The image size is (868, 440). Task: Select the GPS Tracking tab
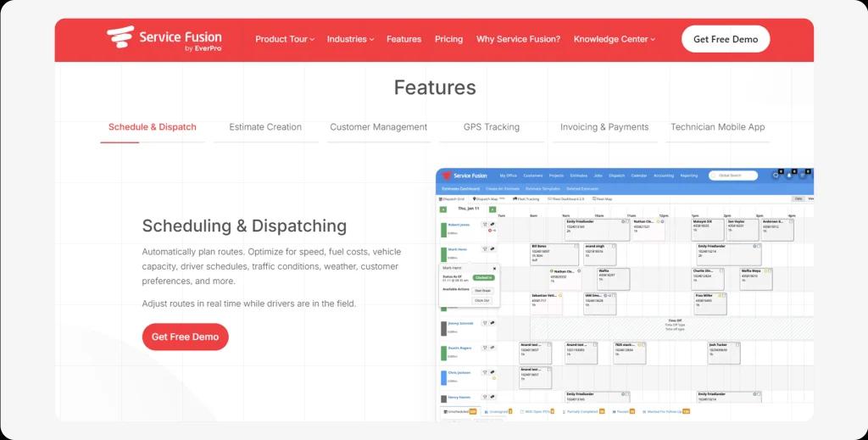(x=491, y=127)
